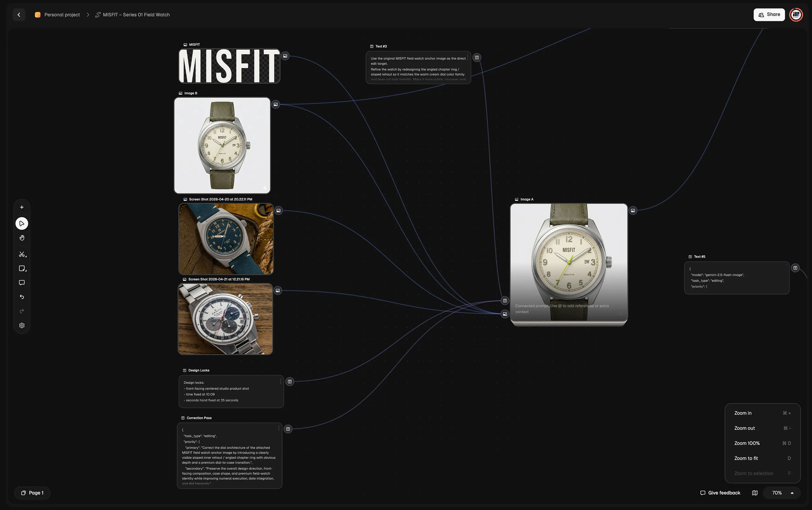Click Image B node output port

pyautogui.click(x=276, y=104)
